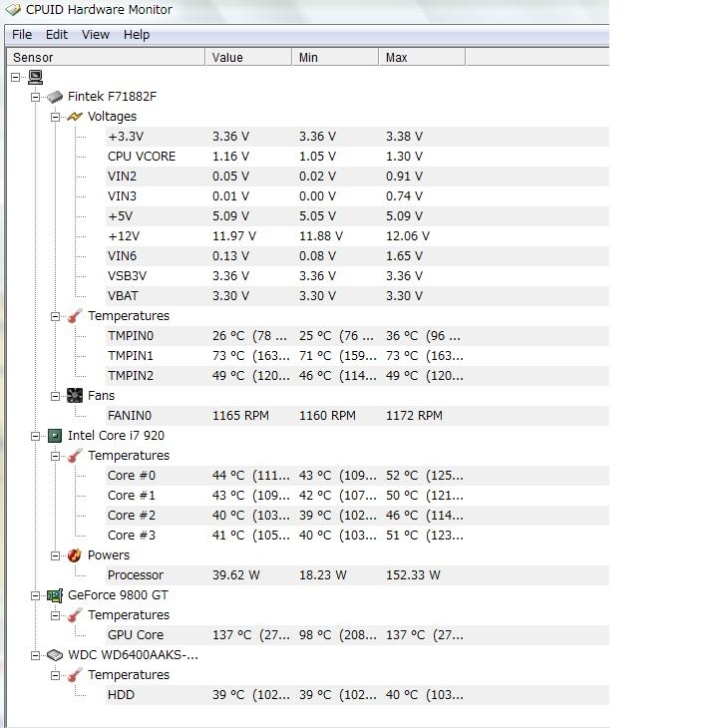
Task: Collapse the GeForce 9800 GT node
Action: 35,596
